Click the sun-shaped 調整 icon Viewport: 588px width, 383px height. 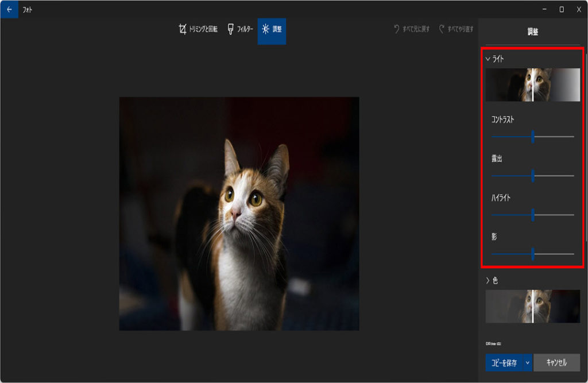click(x=265, y=29)
